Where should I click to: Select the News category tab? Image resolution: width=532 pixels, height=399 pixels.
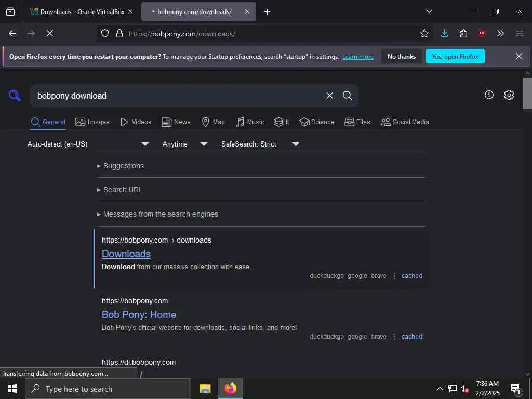click(176, 122)
